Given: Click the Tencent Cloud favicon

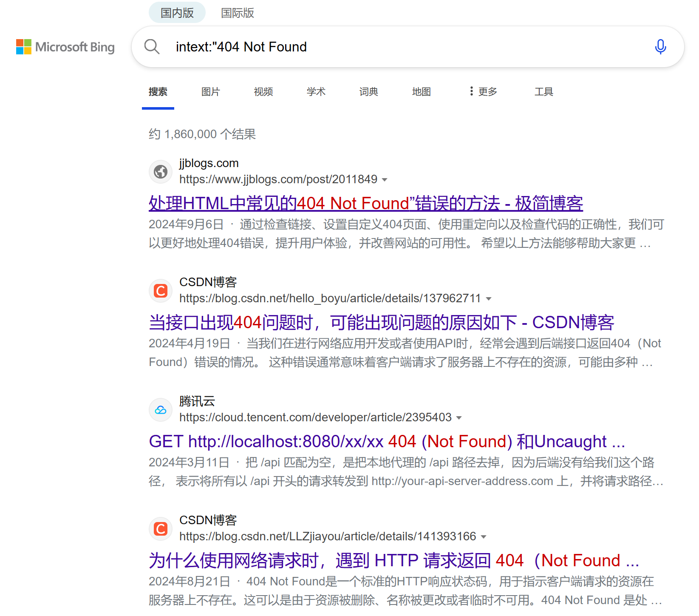Looking at the screenshot, I should pyautogui.click(x=161, y=410).
